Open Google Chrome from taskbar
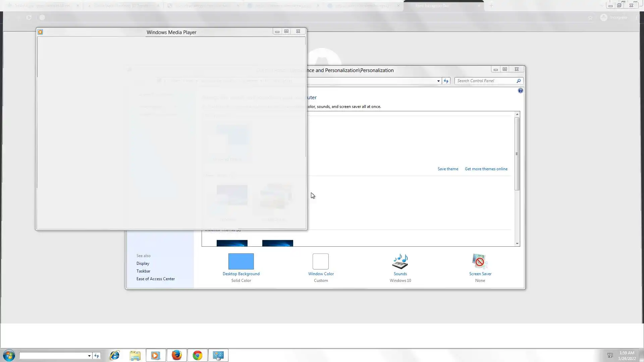Screen dimensions: 644x362 click(198, 355)
